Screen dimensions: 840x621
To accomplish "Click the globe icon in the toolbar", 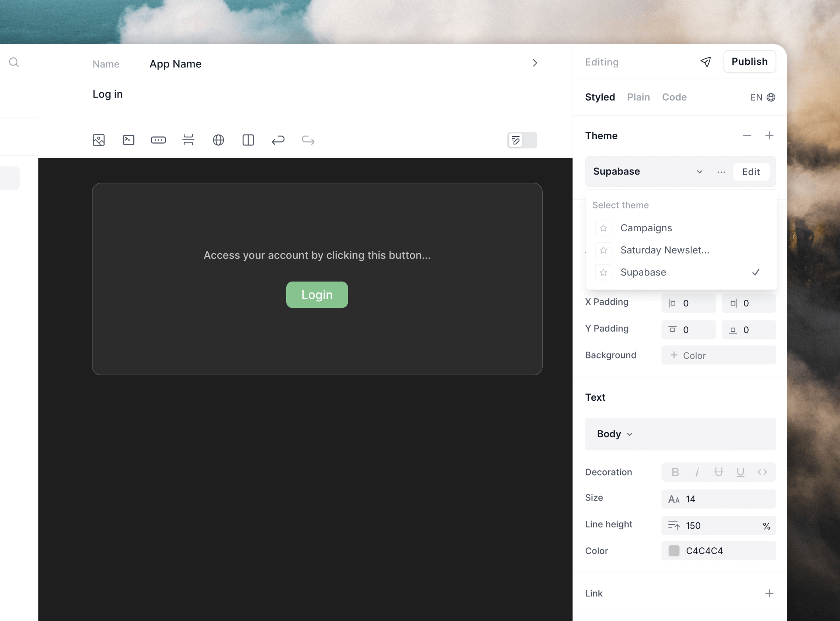I will 218,140.
